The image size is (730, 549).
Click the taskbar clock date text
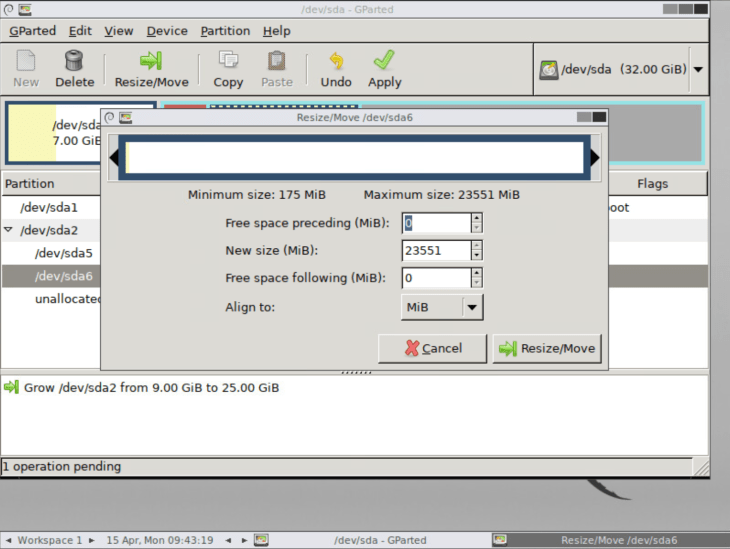(x=160, y=540)
